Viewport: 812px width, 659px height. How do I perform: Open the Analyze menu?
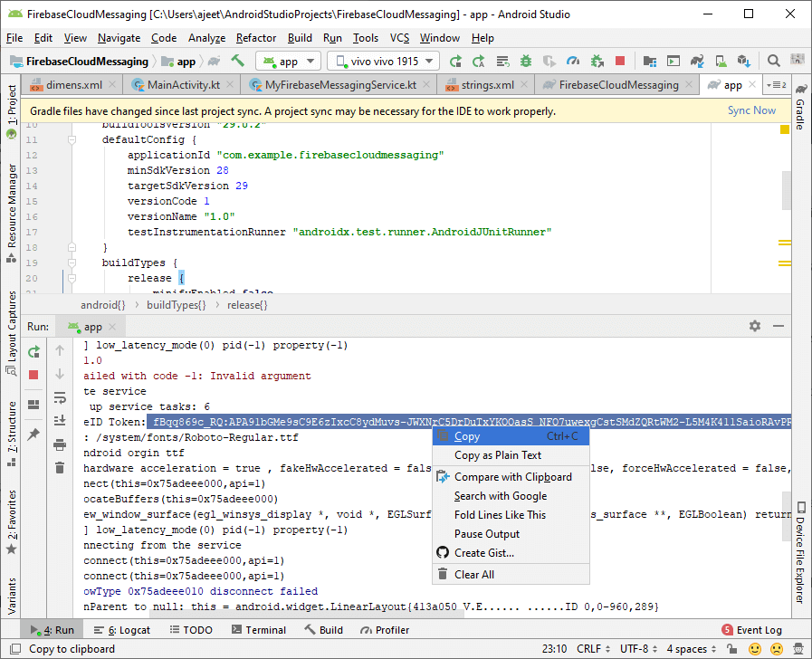pyautogui.click(x=206, y=38)
